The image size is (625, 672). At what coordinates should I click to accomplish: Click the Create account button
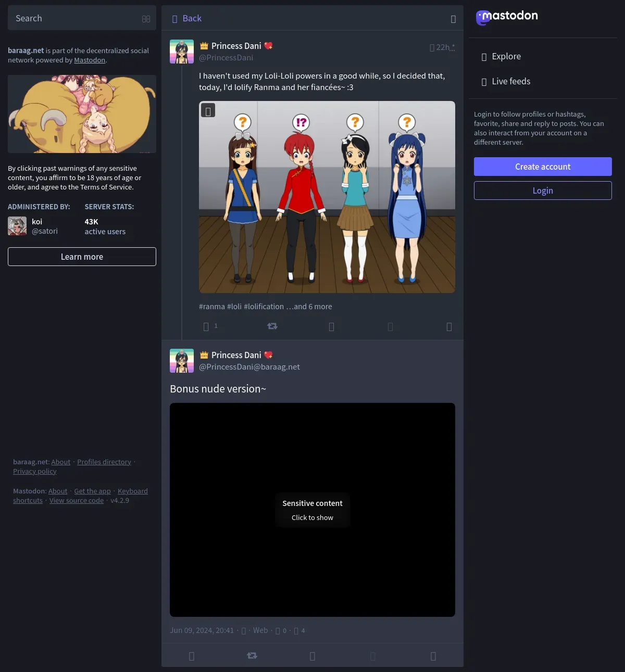pyautogui.click(x=543, y=167)
